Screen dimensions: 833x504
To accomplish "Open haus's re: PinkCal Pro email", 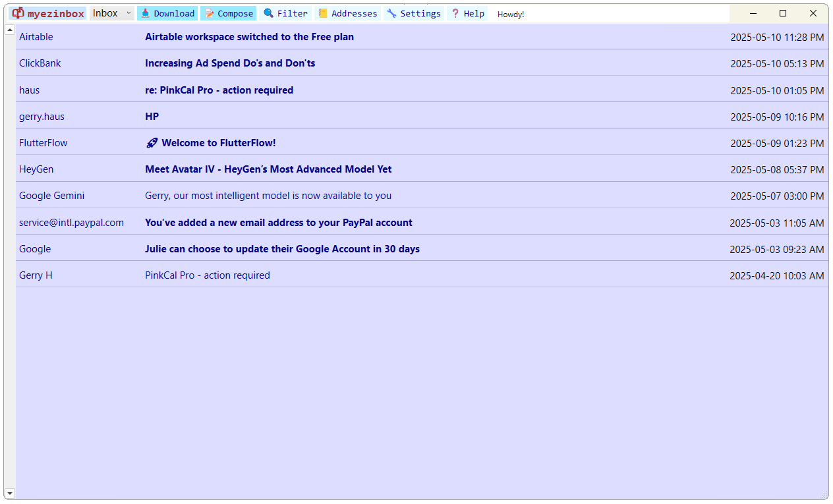I will 219,90.
